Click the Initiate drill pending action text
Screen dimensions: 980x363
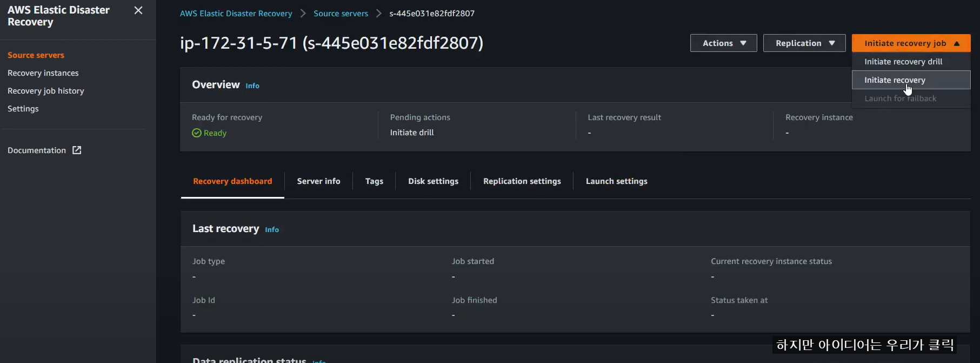[x=412, y=133]
